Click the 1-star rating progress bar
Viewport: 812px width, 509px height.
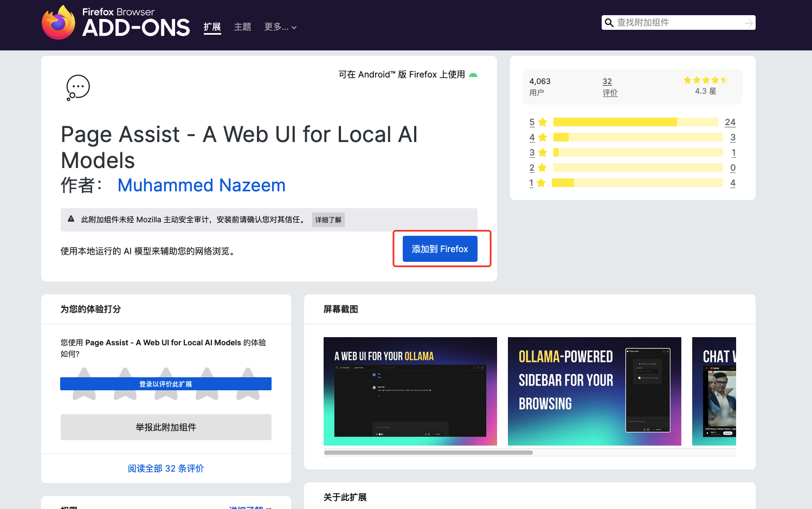click(637, 183)
